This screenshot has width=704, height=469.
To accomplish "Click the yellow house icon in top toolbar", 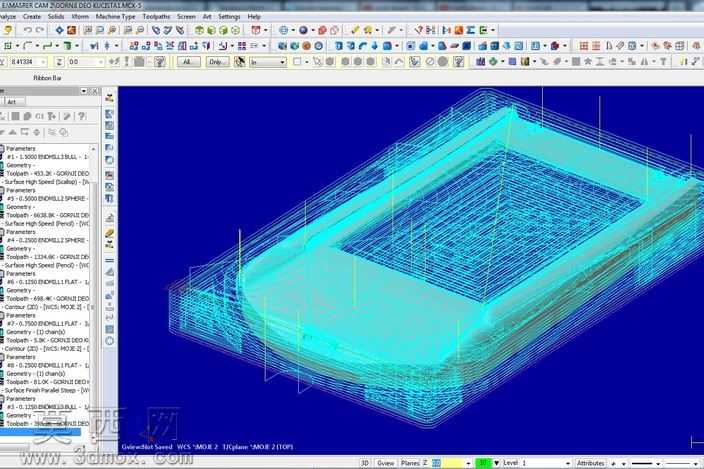I will point(368,30).
